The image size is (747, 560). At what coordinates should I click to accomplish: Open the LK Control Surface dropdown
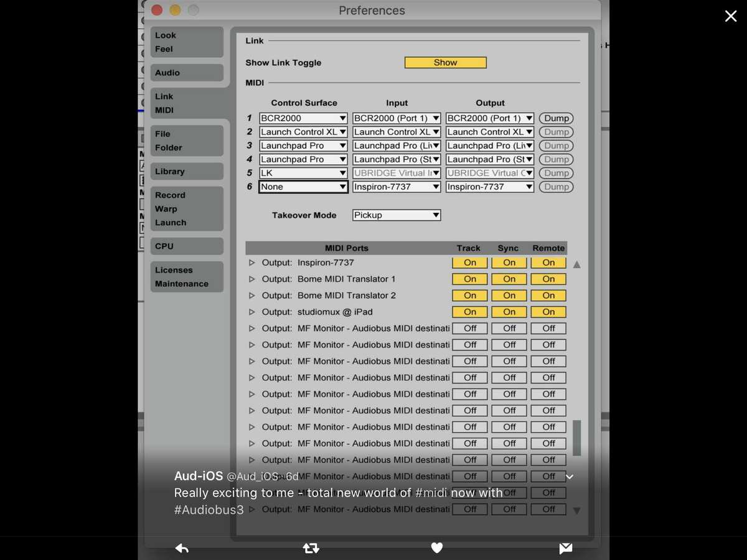click(x=303, y=173)
